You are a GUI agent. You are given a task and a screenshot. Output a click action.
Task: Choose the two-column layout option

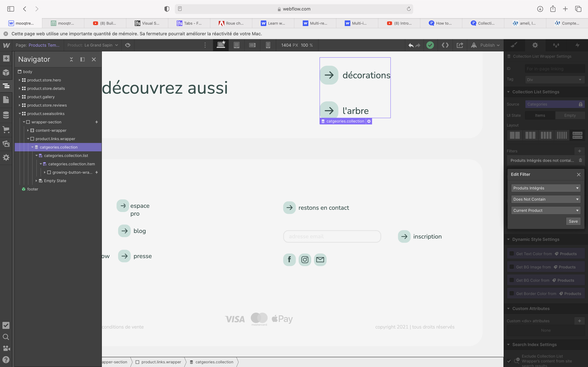click(515, 135)
